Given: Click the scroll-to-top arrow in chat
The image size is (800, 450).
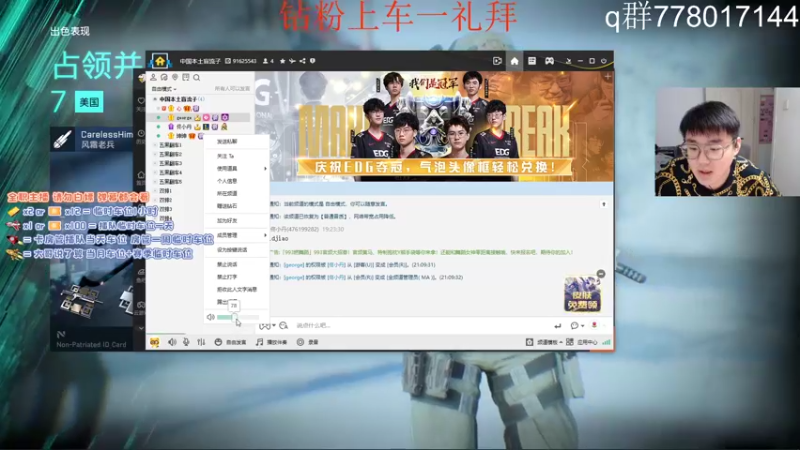Looking at the screenshot, I should click(x=604, y=204).
